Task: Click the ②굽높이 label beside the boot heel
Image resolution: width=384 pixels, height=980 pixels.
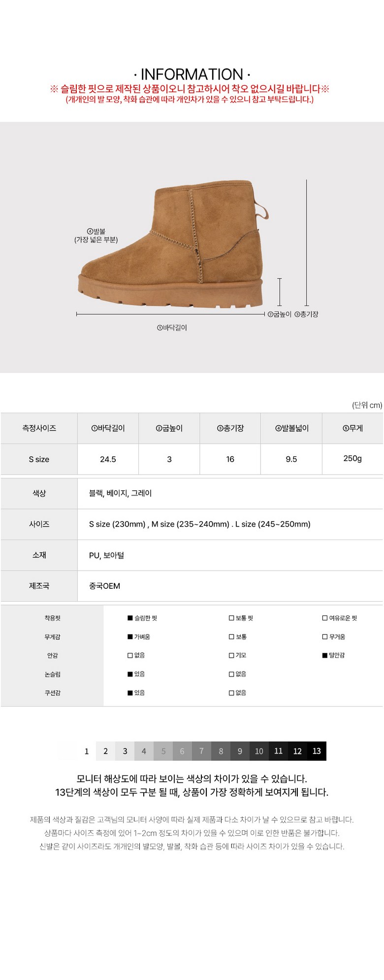Action: (279, 314)
